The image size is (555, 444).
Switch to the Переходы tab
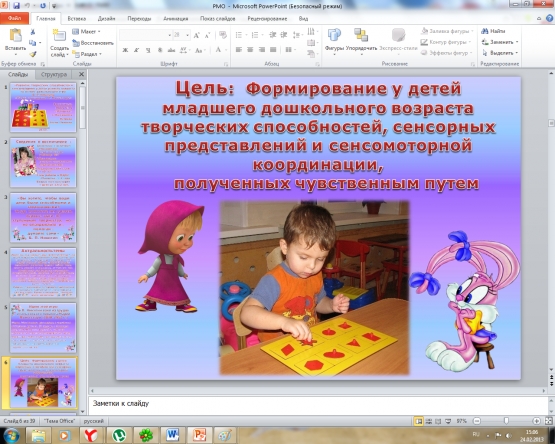tap(139, 19)
